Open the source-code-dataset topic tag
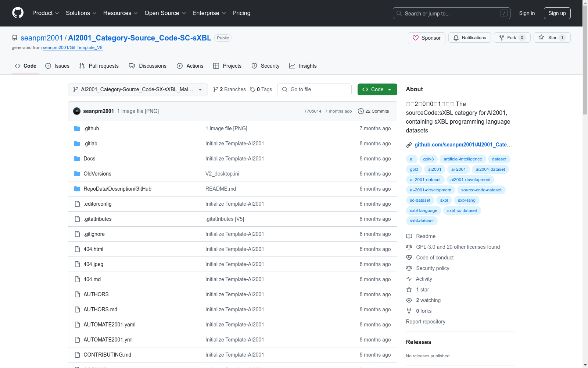Image resolution: width=588 pixels, height=368 pixels. (x=481, y=190)
